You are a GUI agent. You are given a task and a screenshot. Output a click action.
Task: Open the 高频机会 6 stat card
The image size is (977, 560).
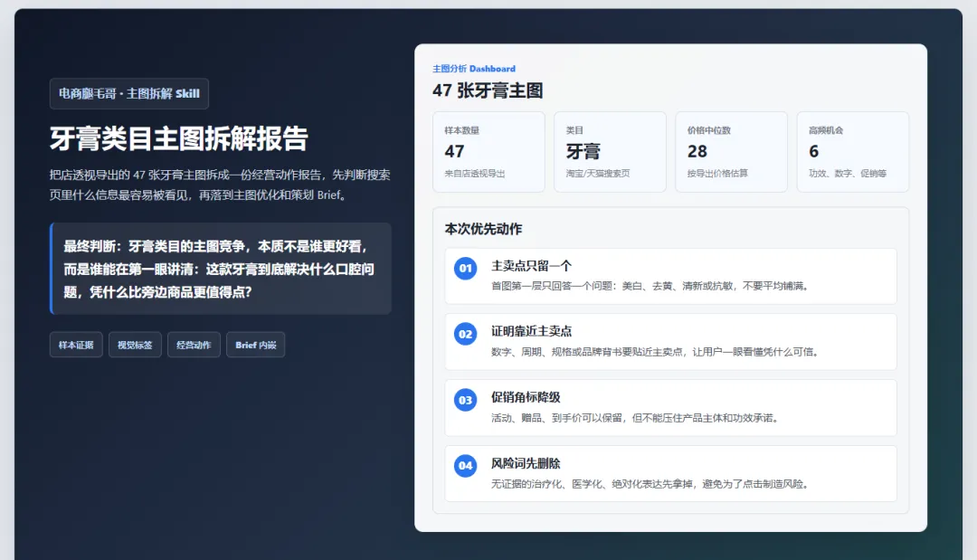click(x=853, y=152)
